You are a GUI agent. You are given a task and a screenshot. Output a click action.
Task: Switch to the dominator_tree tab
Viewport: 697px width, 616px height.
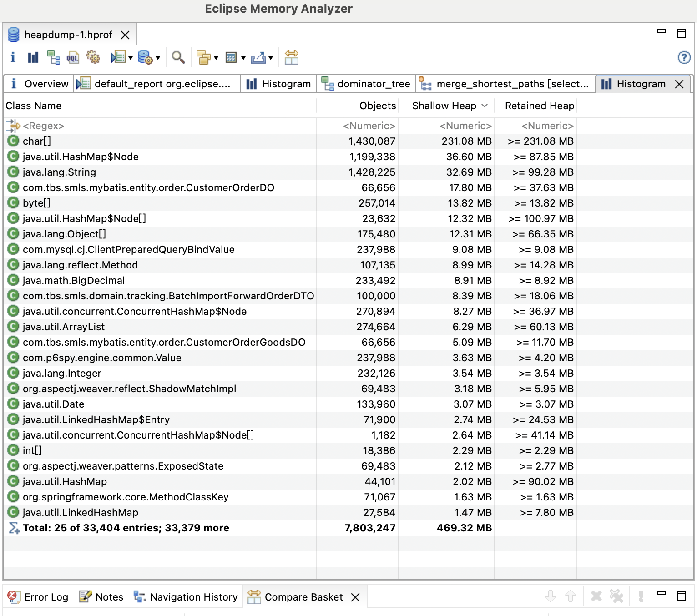point(366,84)
